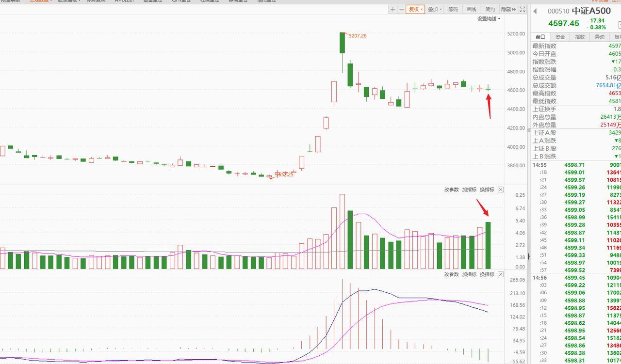The image size is (621, 364).
Task: Click the 外盘总量 row label
Action: pyautogui.click(x=544, y=125)
